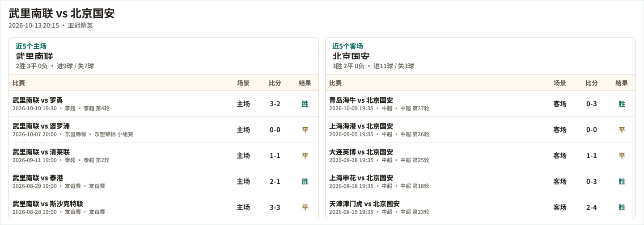
Task: Open the 武里南联 vs 斯沙克特联 match
Action: point(164,207)
